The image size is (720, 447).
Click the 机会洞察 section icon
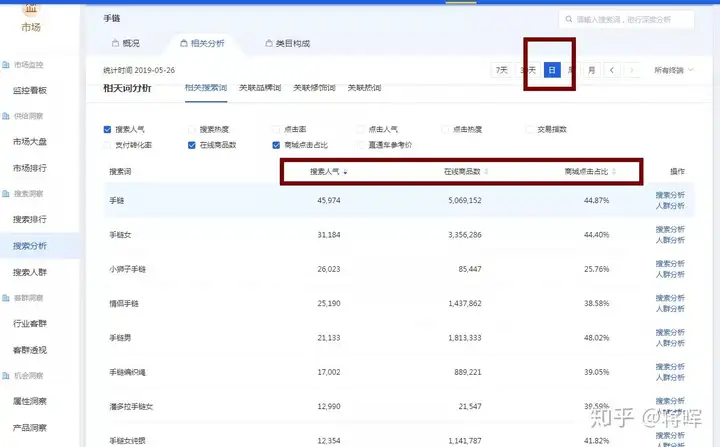pyautogui.click(x=6, y=376)
